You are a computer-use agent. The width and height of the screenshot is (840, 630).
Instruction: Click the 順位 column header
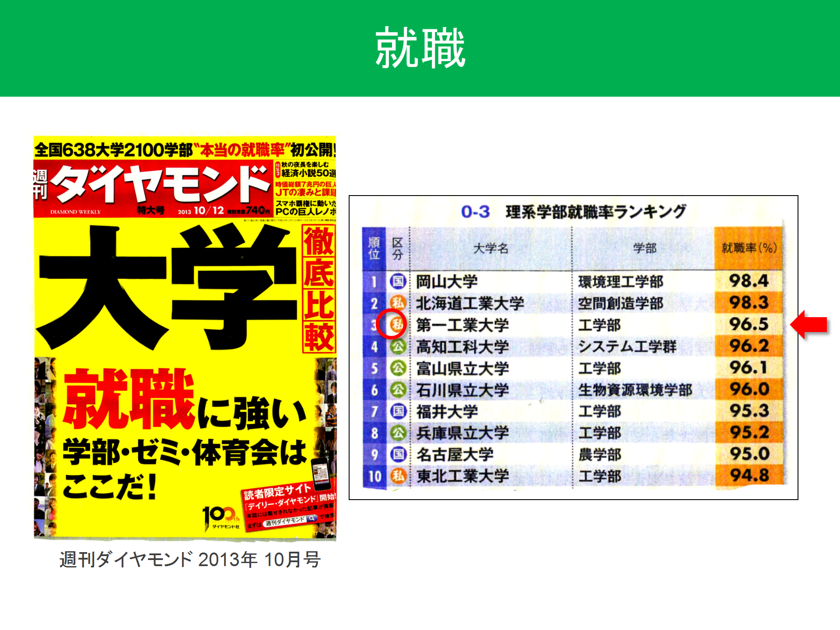(374, 248)
